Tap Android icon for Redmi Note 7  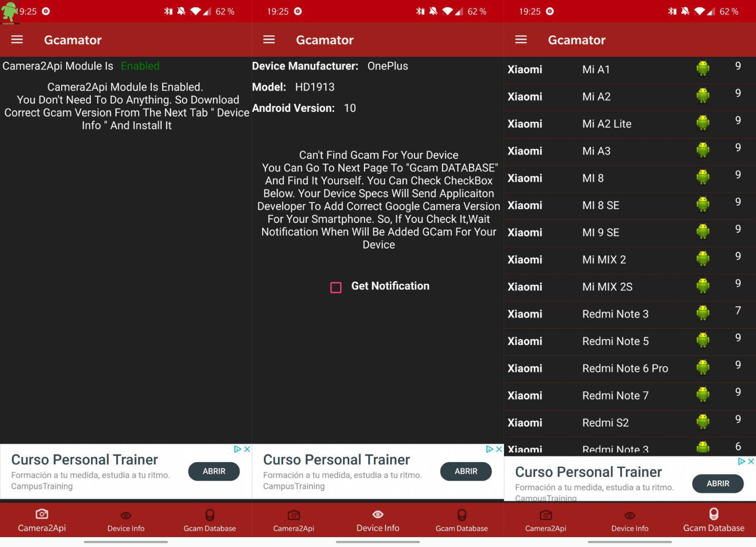(x=703, y=395)
